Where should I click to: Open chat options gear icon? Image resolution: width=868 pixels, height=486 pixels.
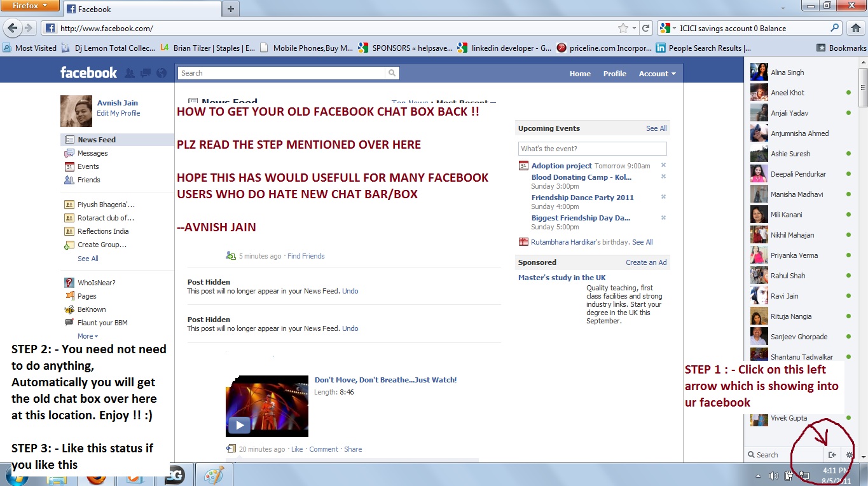click(x=850, y=455)
